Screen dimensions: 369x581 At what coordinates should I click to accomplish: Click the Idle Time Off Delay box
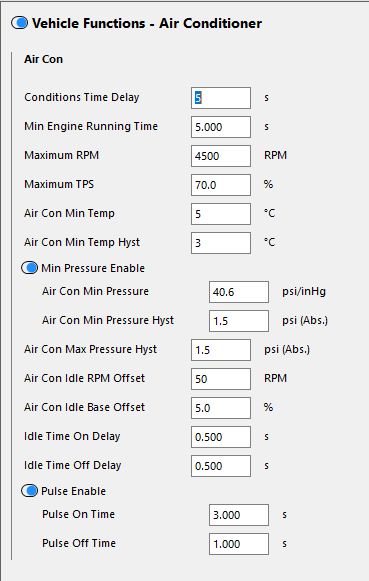[x=221, y=466]
